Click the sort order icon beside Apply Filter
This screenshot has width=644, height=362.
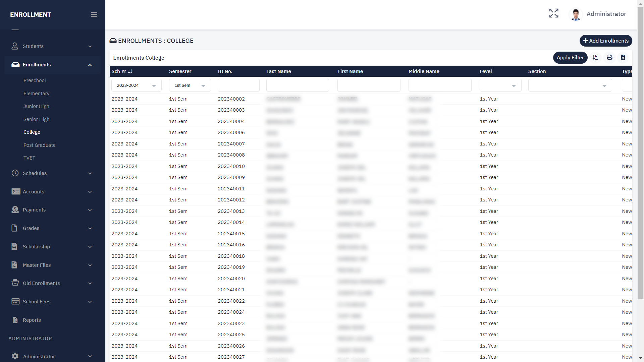point(595,58)
